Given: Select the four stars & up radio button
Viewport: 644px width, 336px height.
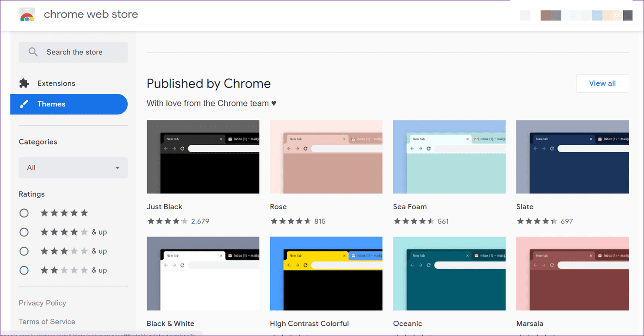Looking at the screenshot, I should (x=24, y=232).
